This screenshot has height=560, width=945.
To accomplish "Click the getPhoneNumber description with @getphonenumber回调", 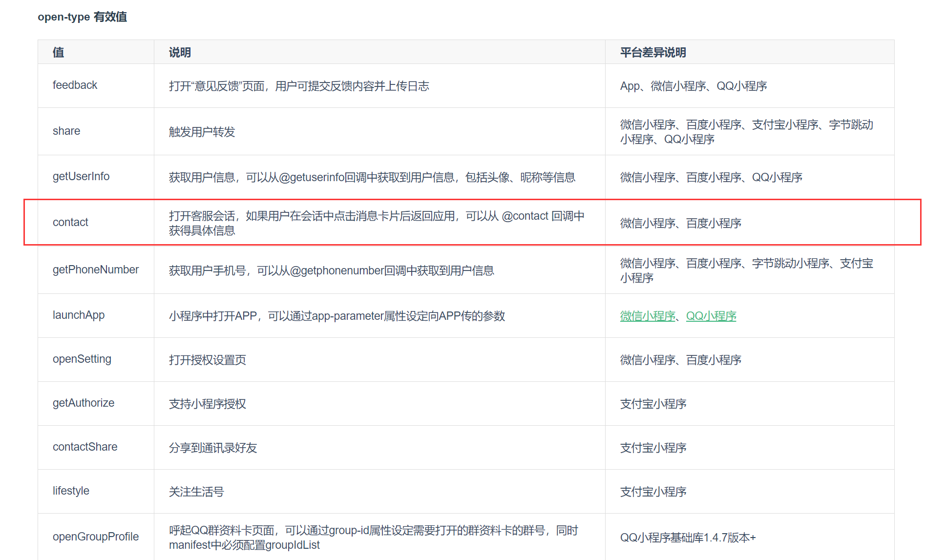I will pyautogui.click(x=332, y=270).
